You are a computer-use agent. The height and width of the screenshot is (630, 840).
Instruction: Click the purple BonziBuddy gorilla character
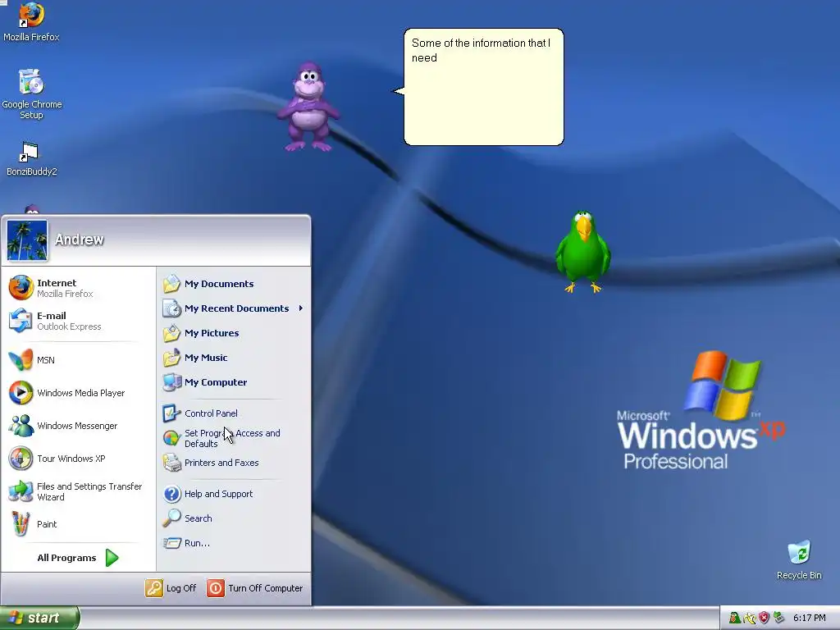(x=308, y=107)
